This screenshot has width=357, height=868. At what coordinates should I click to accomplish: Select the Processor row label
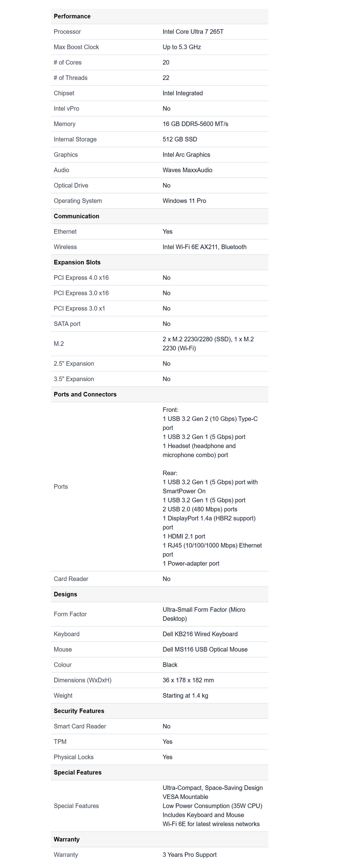click(67, 32)
